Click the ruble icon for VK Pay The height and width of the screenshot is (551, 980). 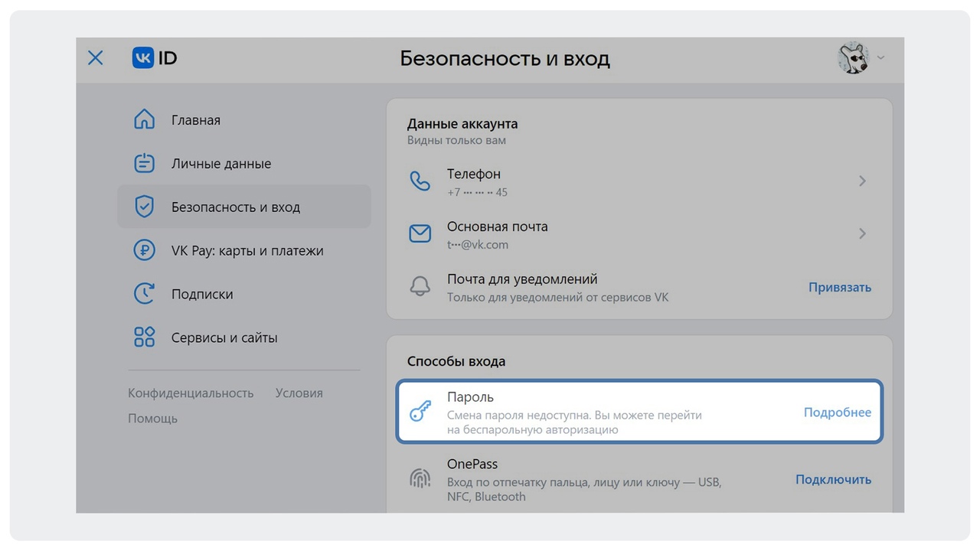pos(144,250)
